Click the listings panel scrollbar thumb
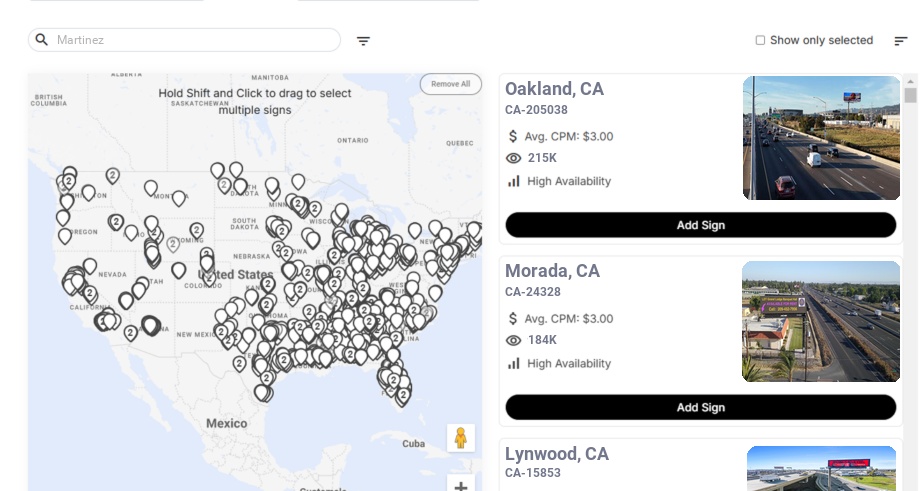This screenshot has height=491, width=920. pos(910,95)
